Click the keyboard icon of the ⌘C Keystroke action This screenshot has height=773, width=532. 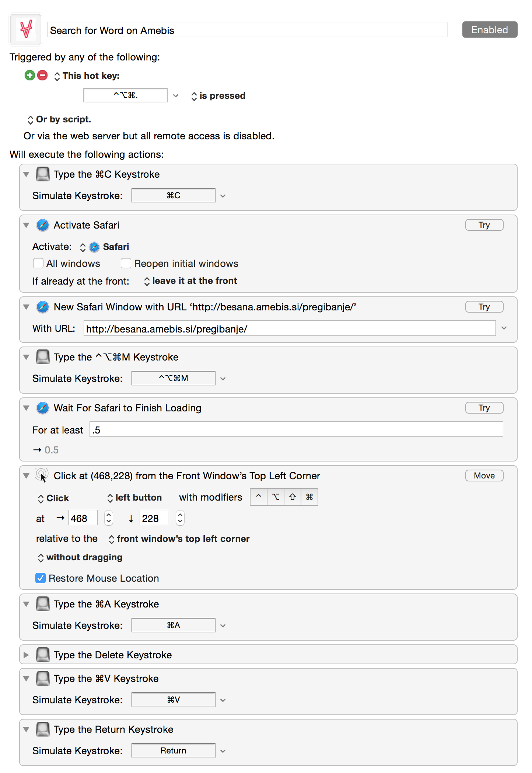point(43,174)
